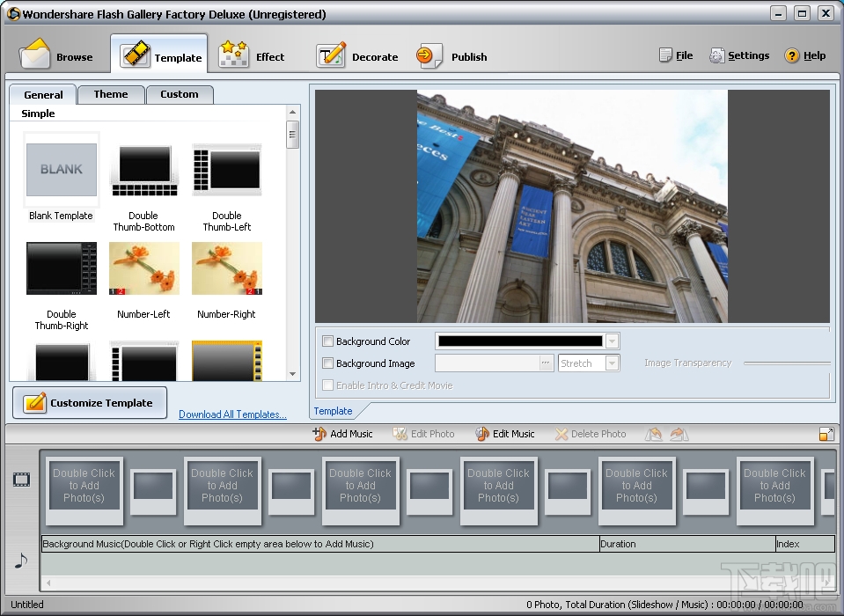The height and width of the screenshot is (616, 844).
Task: Click the Add Music icon
Action: pos(320,434)
